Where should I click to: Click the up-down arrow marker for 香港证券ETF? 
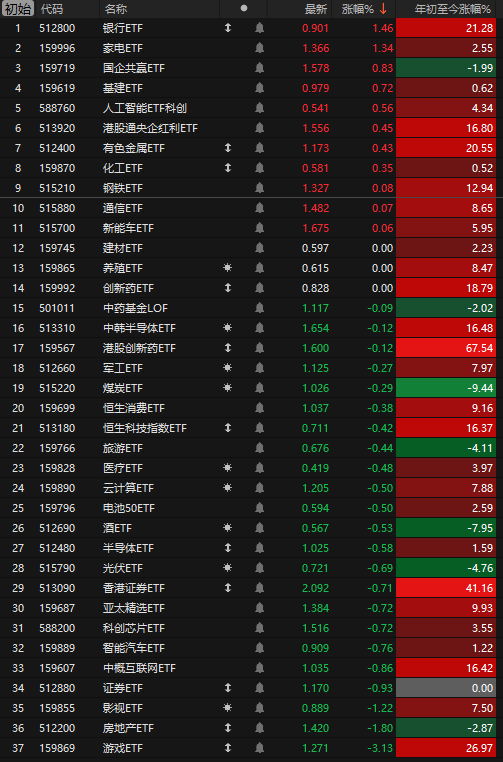(227, 588)
